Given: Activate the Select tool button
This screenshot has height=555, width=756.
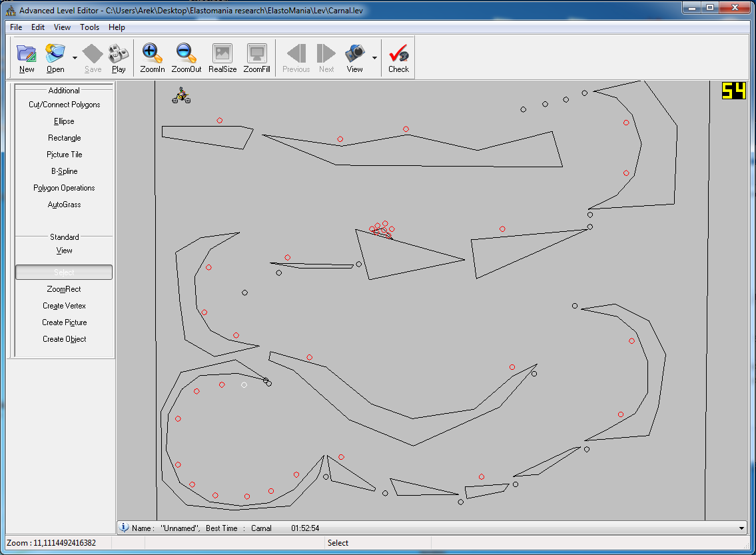Looking at the screenshot, I should pos(64,273).
